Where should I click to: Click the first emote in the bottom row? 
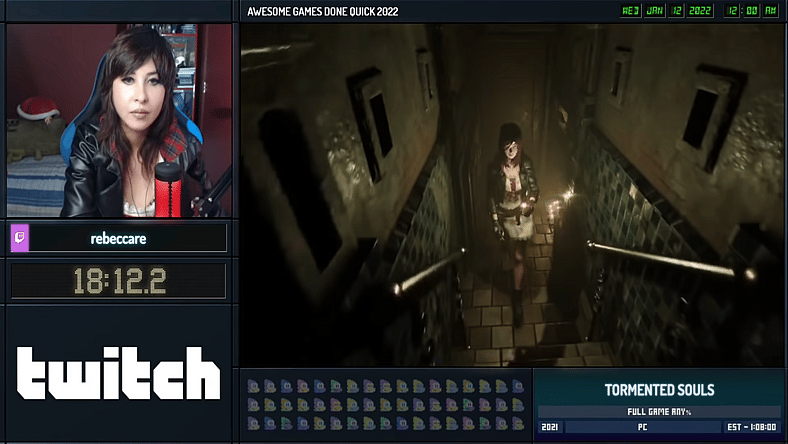click(x=254, y=423)
